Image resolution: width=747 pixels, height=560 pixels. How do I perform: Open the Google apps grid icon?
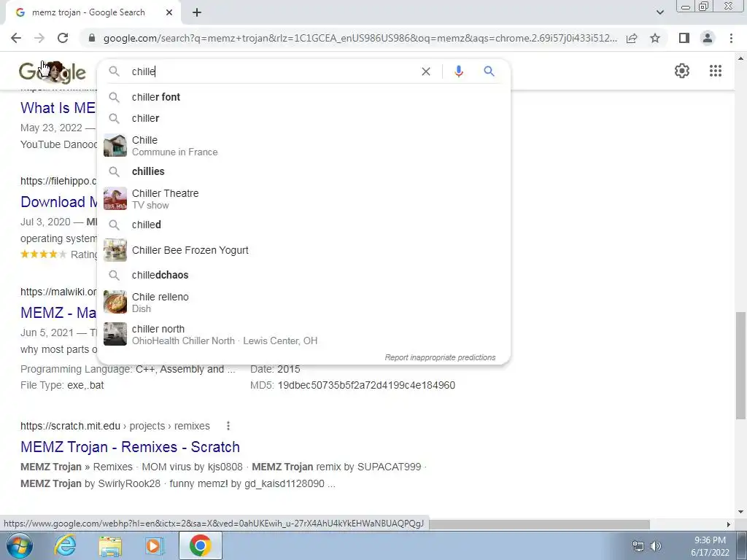point(715,71)
